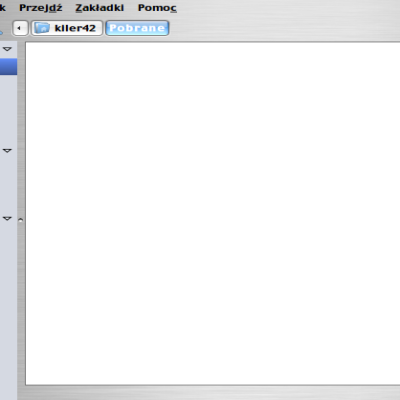Select the highlighted blue sidebar entry
Viewport: 400px width, 400px height.
coord(8,67)
